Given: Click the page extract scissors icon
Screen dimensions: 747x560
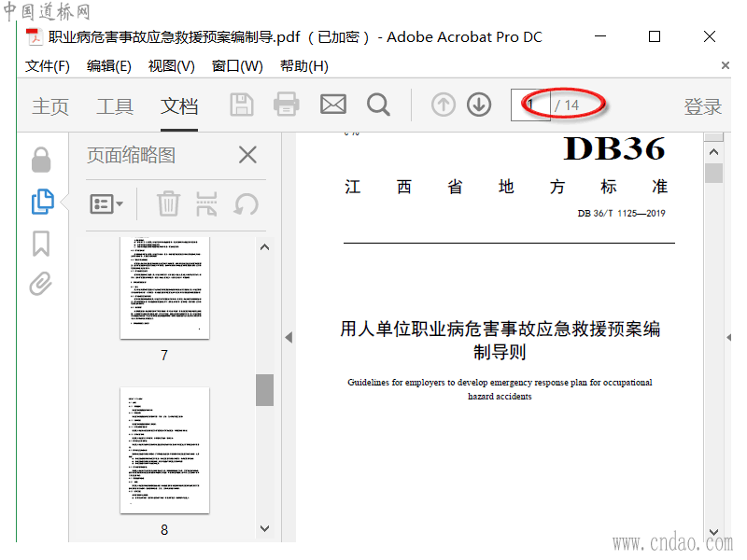Looking at the screenshot, I should click(x=206, y=203).
